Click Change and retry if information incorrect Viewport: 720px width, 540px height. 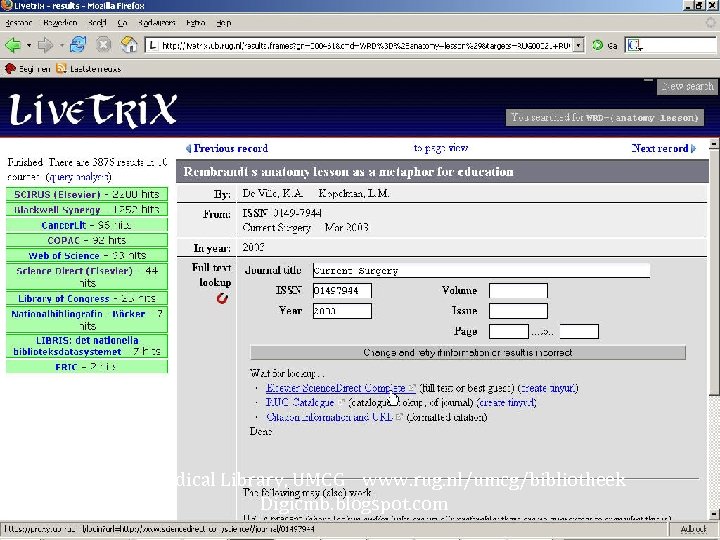click(x=468, y=353)
